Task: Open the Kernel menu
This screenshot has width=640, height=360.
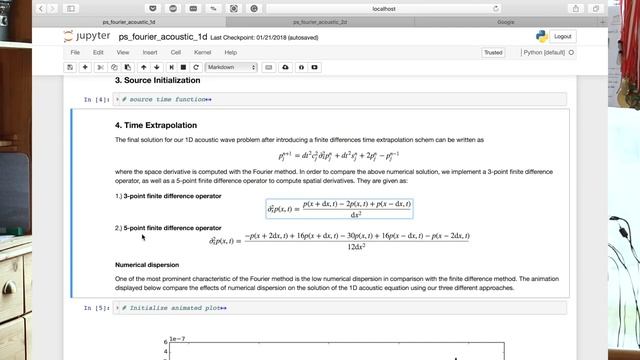Action: pyautogui.click(x=202, y=52)
